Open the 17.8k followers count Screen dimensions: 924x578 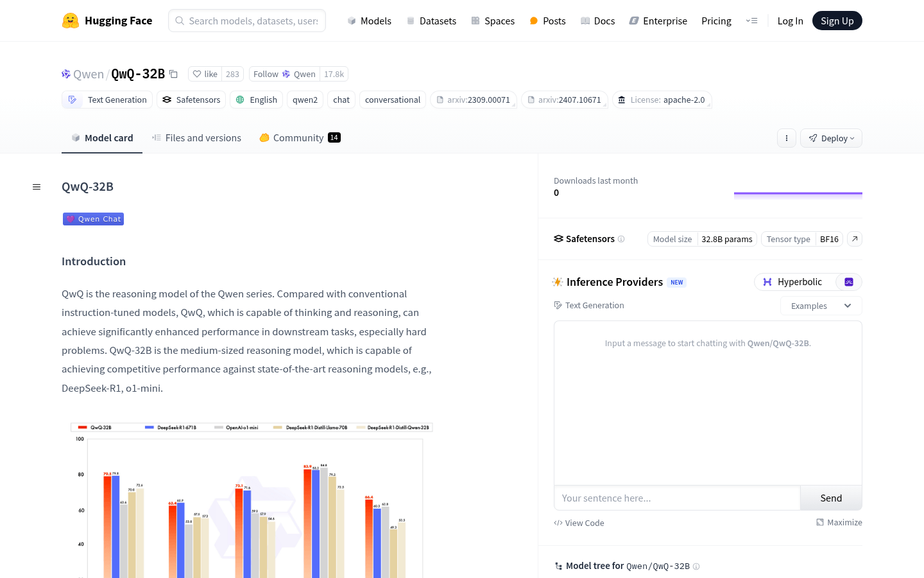pos(334,74)
